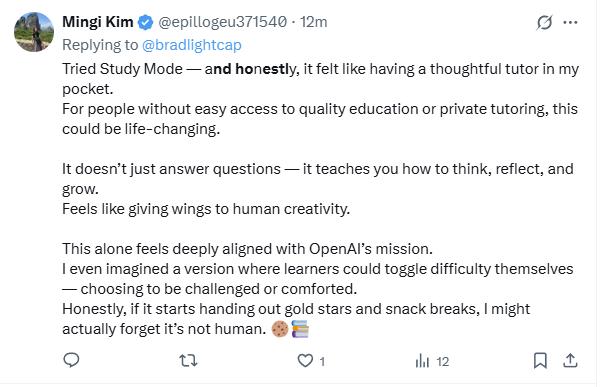
Task: Open the tweet by clicking 'Tried Study Mode' text
Action: coord(122,69)
